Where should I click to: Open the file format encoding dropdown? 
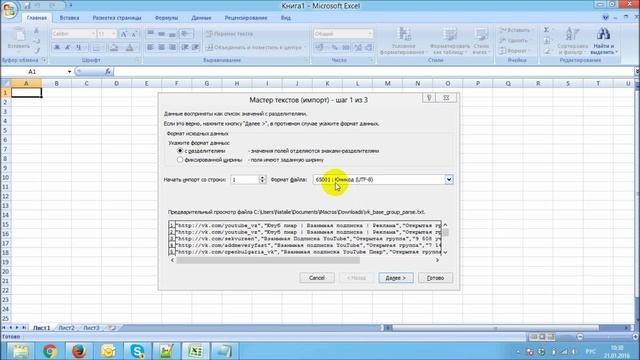tap(449, 180)
